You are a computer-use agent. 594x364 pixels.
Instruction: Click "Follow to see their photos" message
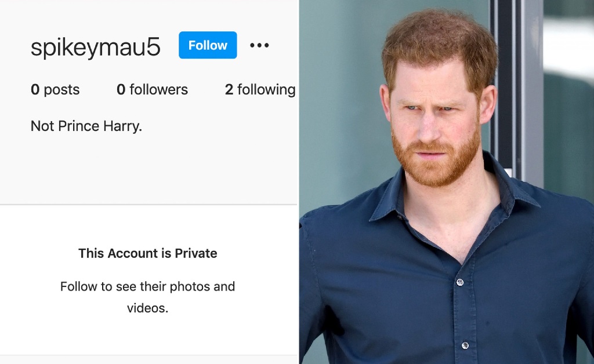[147, 286]
